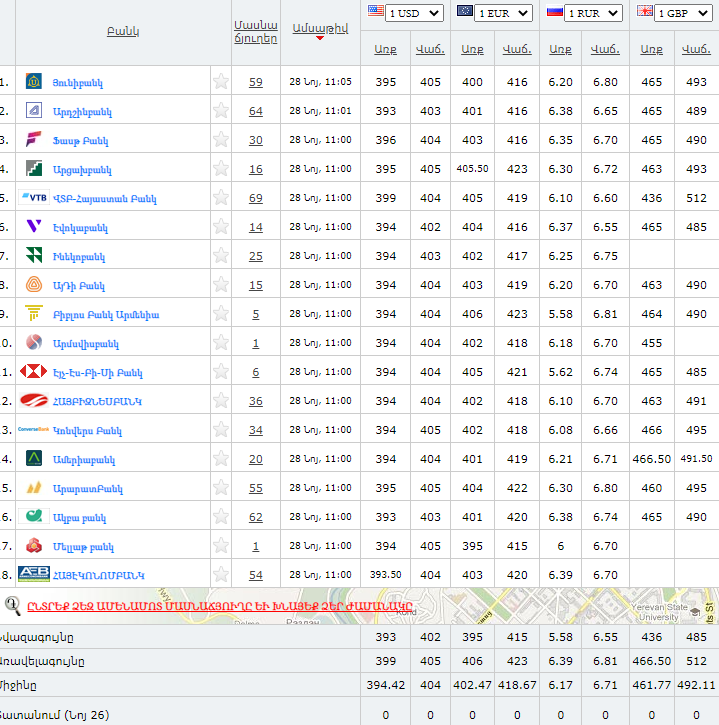The height and width of the screenshot is (725, 719).
Task: Toggle favorite star for ԱրարատԲանկ
Action: coord(221,487)
